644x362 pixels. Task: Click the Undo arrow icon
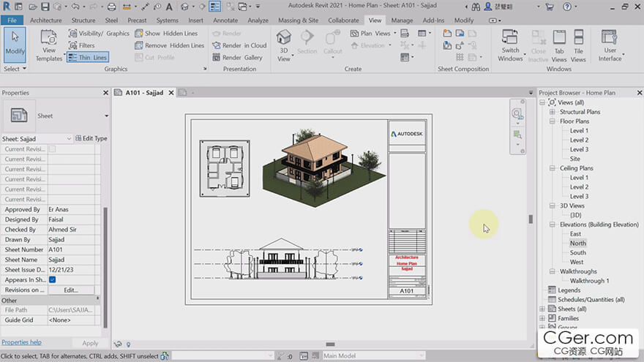[75, 7]
